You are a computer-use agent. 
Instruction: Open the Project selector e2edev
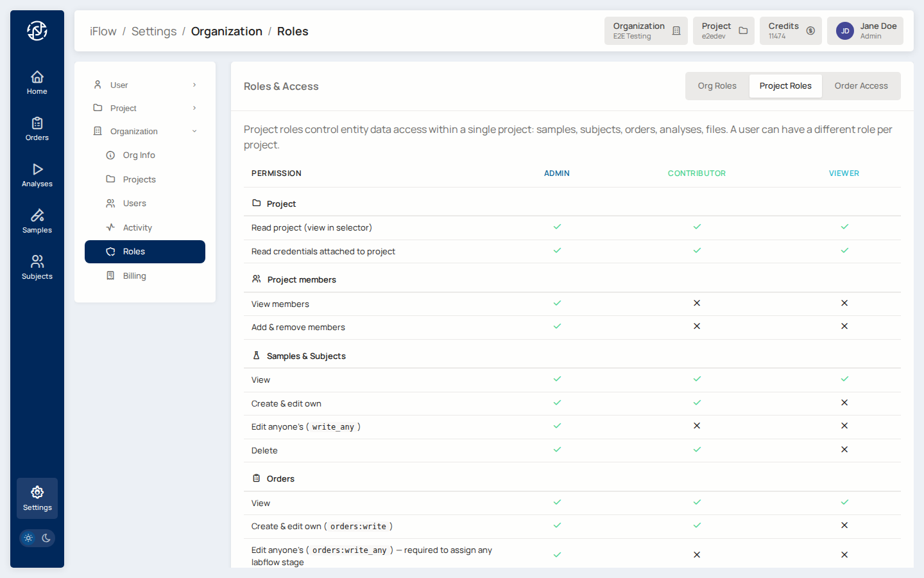[723, 31]
